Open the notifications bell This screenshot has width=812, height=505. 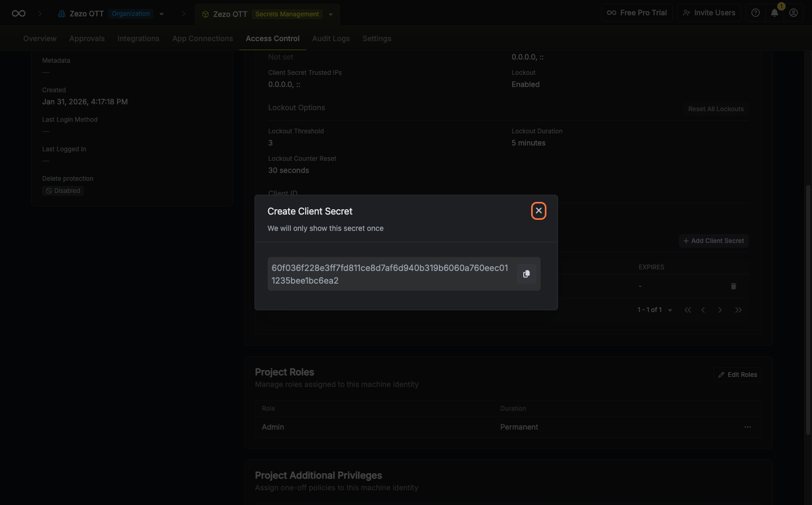[774, 13]
